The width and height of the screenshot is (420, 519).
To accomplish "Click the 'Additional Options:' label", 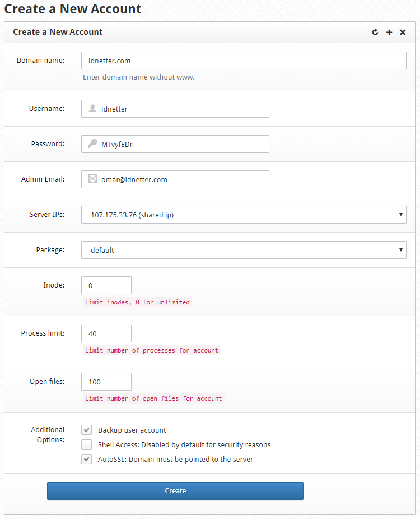I will (48, 434).
